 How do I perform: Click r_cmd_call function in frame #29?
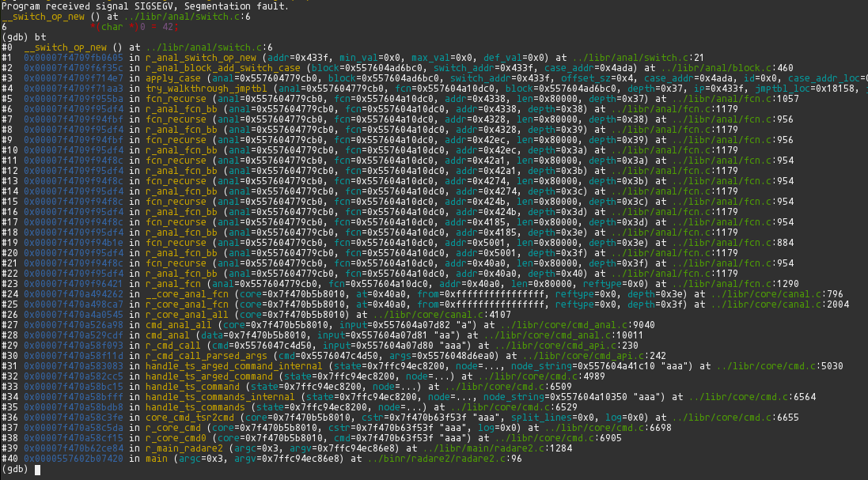[173, 346]
